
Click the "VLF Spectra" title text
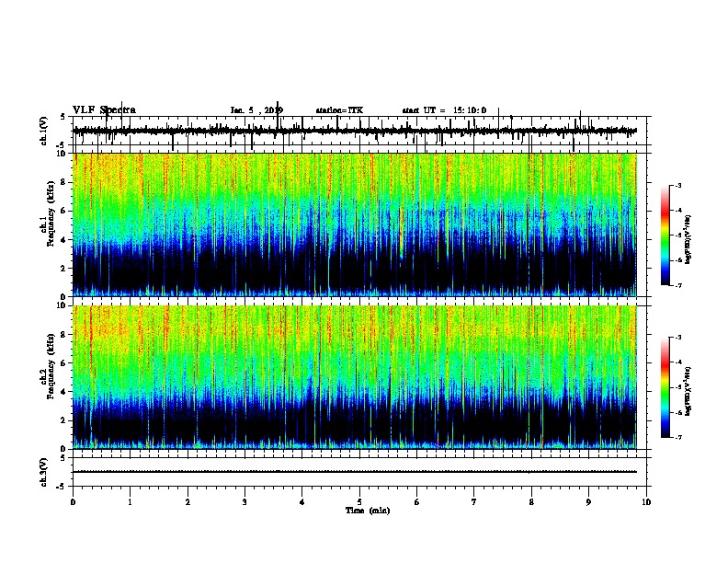[104, 110]
